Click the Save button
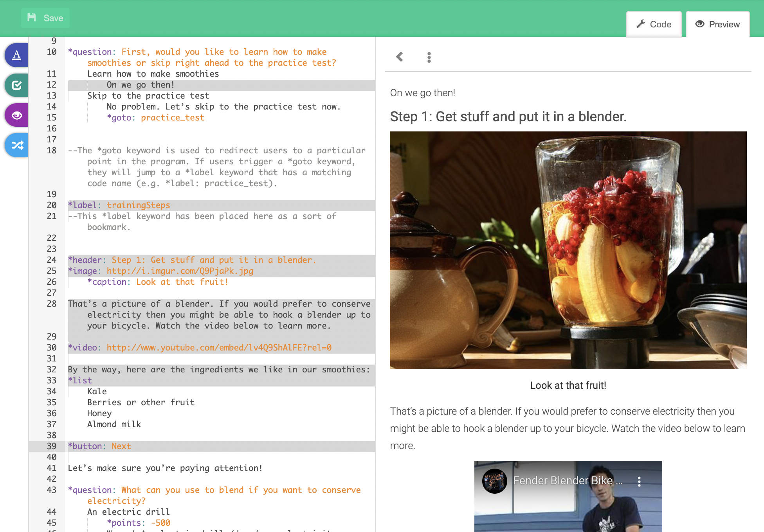 pyautogui.click(x=45, y=18)
